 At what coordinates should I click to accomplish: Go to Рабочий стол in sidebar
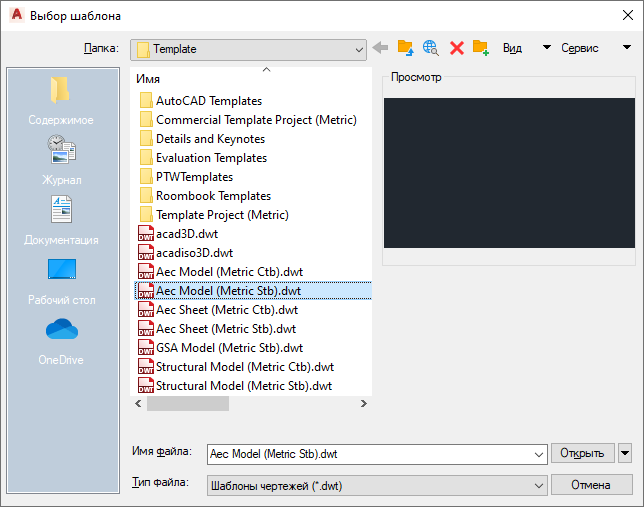click(62, 281)
